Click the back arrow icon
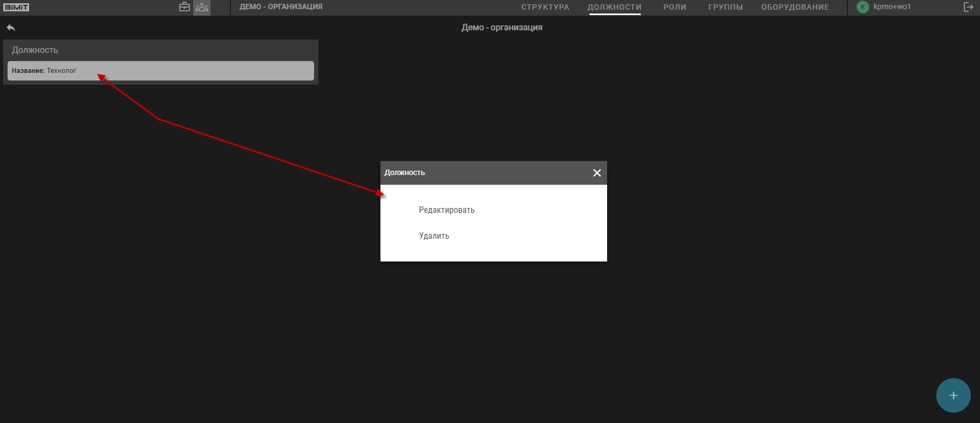This screenshot has height=423, width=980. [x=11, y=28]
